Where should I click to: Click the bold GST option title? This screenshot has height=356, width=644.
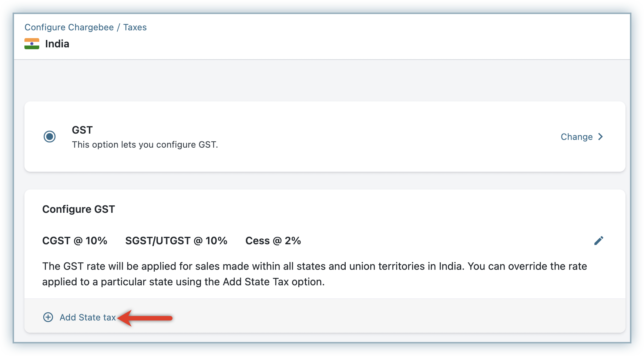tap(82, 130)
